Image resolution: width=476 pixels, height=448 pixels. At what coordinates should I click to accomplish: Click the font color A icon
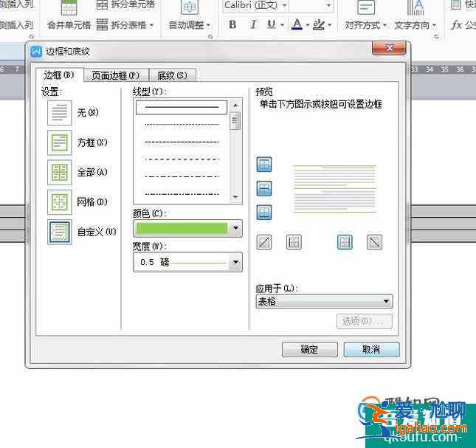tap(297, 24)
